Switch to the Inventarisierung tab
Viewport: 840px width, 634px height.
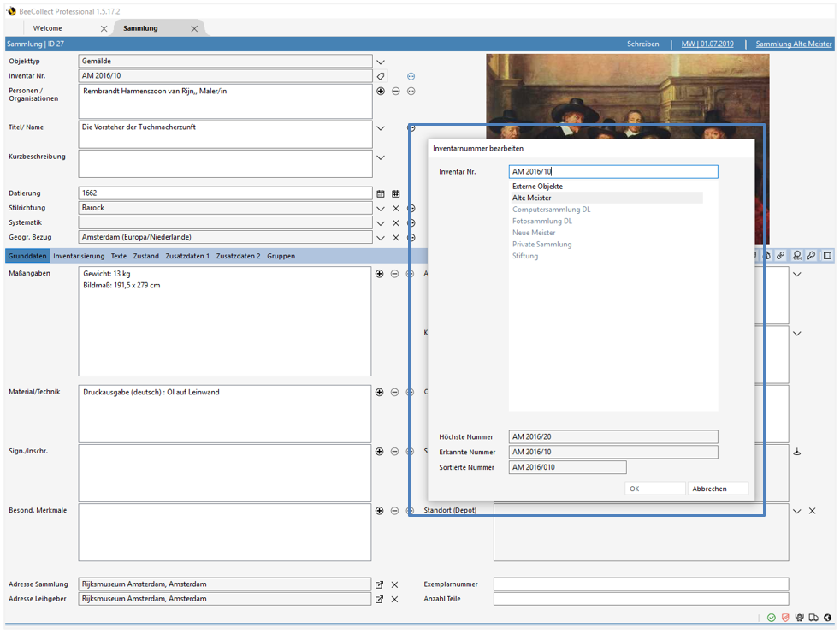coord(77,255)
